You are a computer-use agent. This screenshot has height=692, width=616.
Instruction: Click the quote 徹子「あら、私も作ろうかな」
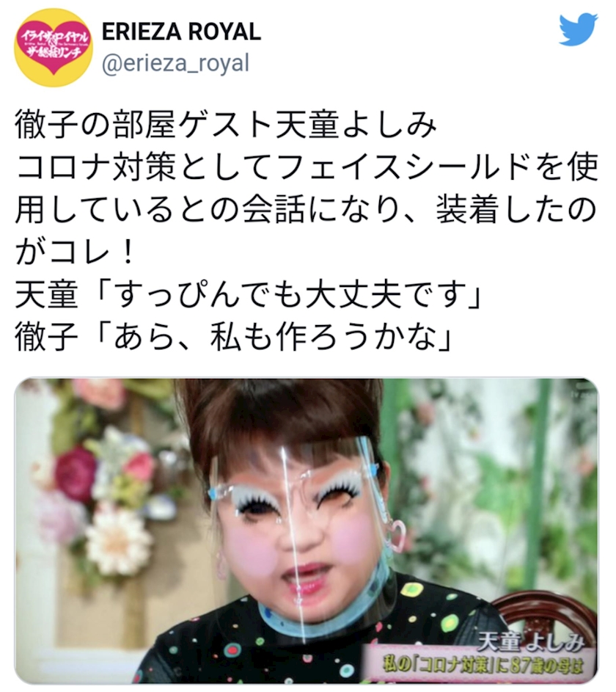point(234,337)
